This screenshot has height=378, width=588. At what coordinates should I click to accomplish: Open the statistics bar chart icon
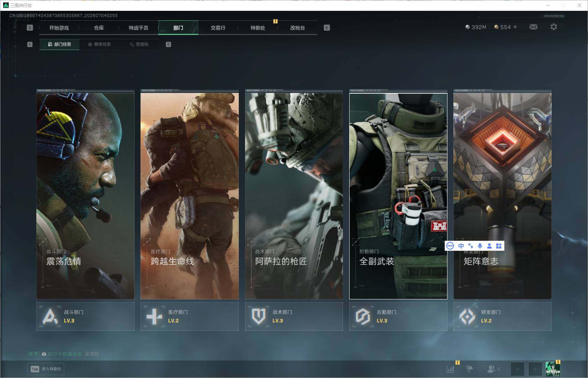pos(450,369)
